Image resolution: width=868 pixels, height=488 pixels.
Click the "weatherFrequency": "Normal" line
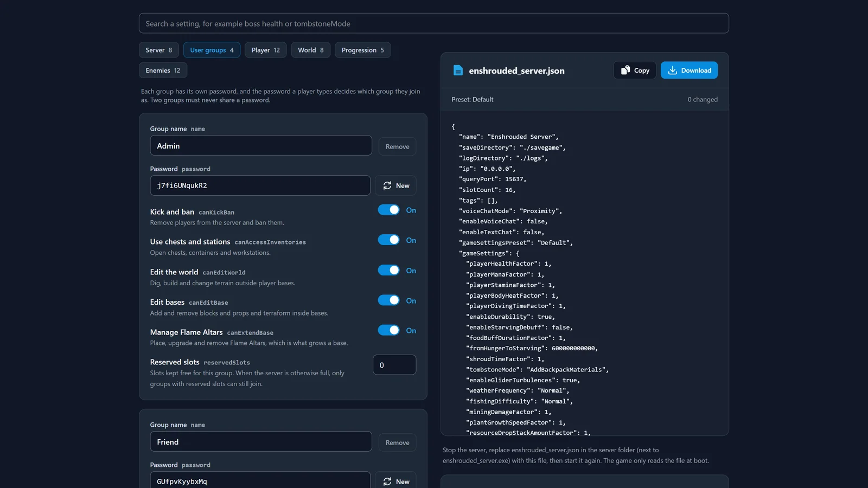(518, 390)
